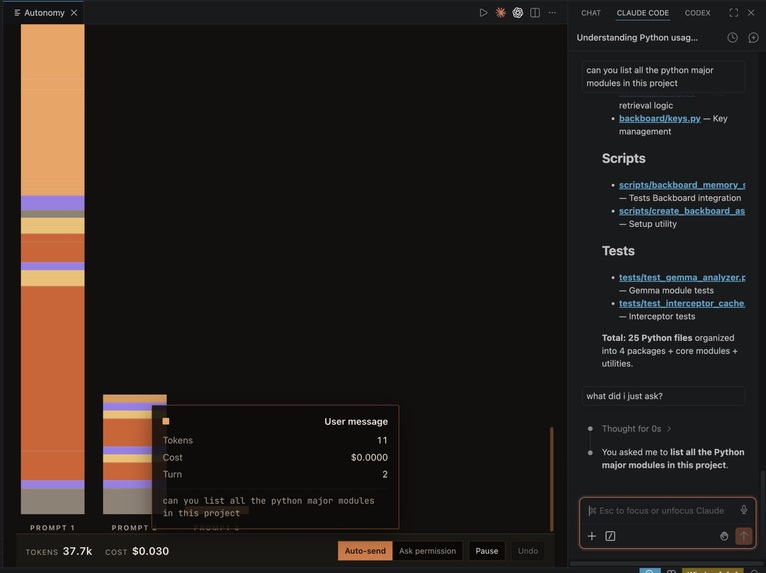The width and height of the screenshot is (766, 573).
Task: Close the side panel with the X icon
Action: click(x=751, y=13)
